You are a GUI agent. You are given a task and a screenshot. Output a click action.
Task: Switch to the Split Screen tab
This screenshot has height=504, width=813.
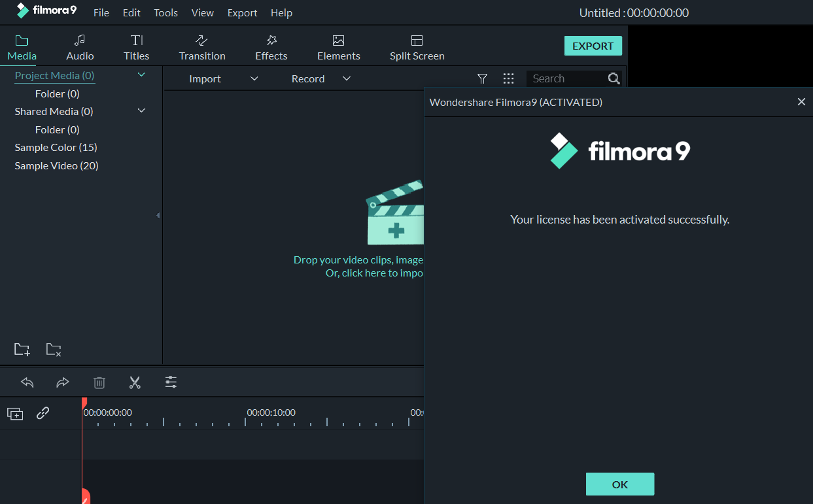point(417,48)
